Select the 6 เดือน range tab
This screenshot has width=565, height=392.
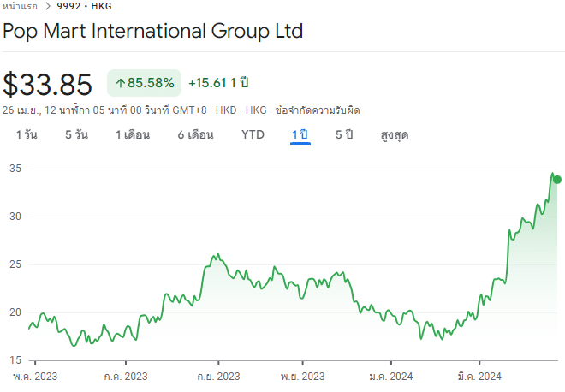point(196,134)
